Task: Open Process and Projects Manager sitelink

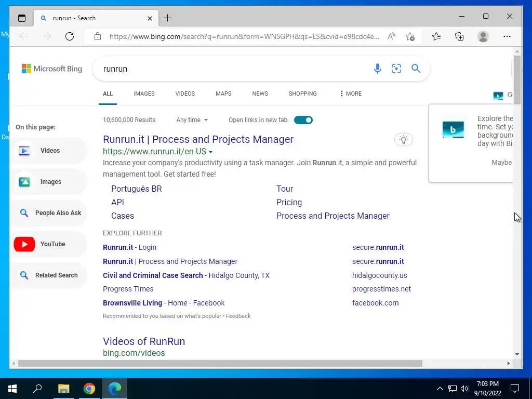Action: tap(333, 216)
